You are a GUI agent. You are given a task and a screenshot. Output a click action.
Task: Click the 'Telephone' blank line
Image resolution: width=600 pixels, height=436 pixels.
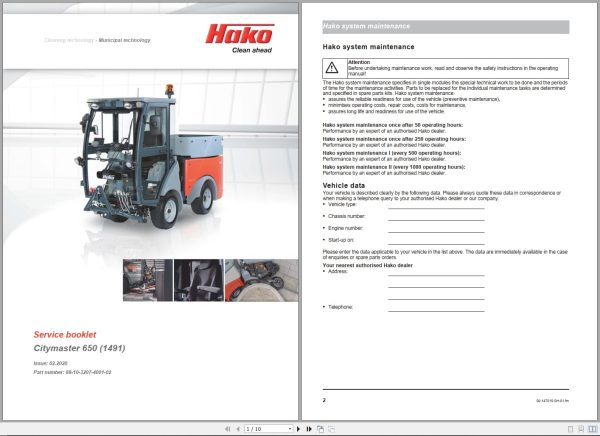[436, 309]
